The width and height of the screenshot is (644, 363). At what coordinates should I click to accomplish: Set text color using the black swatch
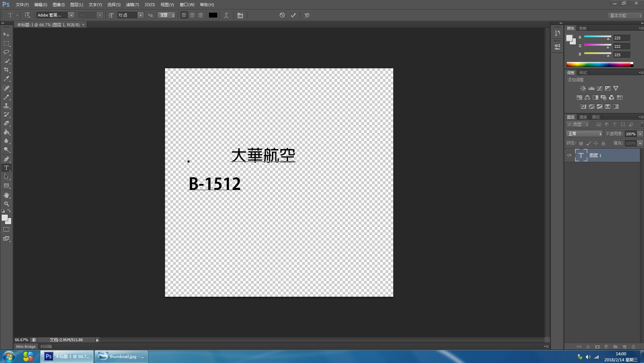[x=213, y=15]
